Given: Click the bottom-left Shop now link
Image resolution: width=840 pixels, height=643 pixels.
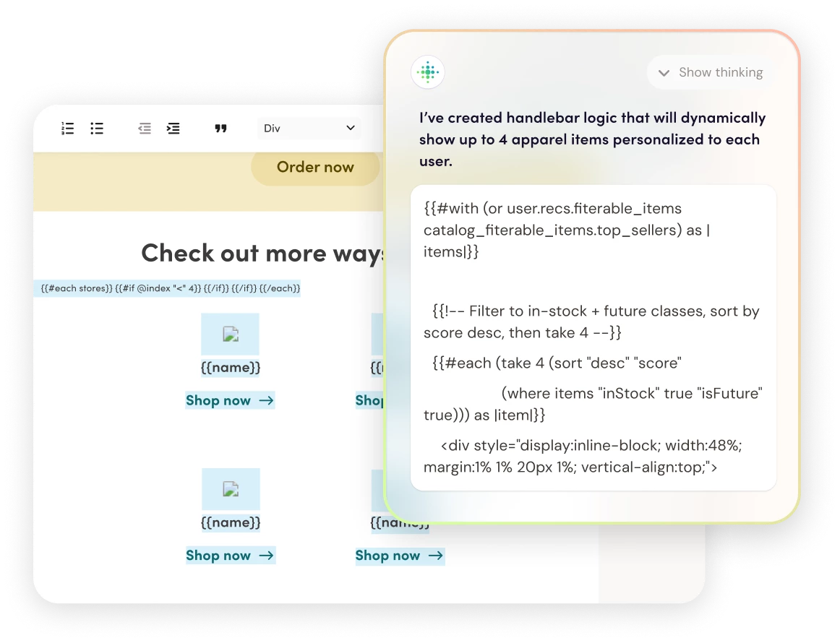Looking at the screenshot, I should pos(230,556).
